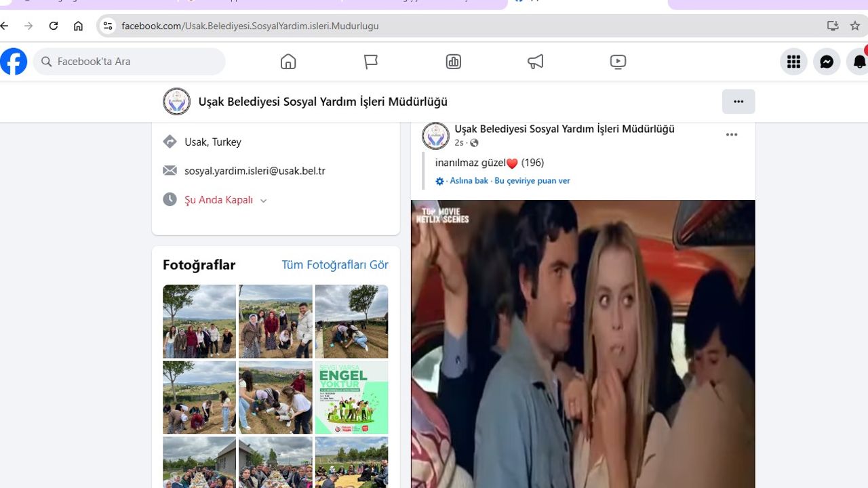
Task: Click the install app icon in address bar
Action: pos(833,26)
